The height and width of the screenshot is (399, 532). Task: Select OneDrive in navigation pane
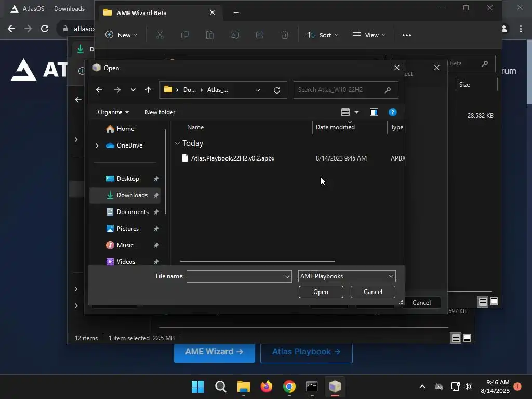point(129,145)
